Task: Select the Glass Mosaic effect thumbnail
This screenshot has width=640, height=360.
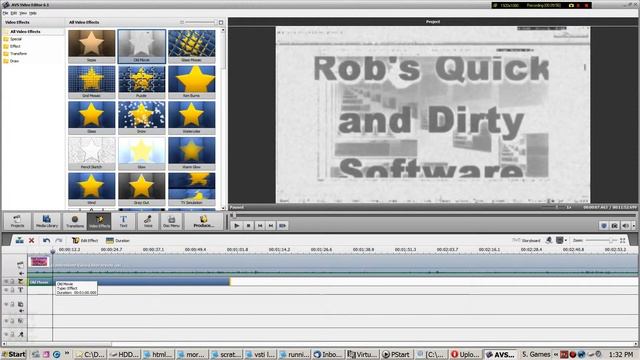Action: coord(191,46)
